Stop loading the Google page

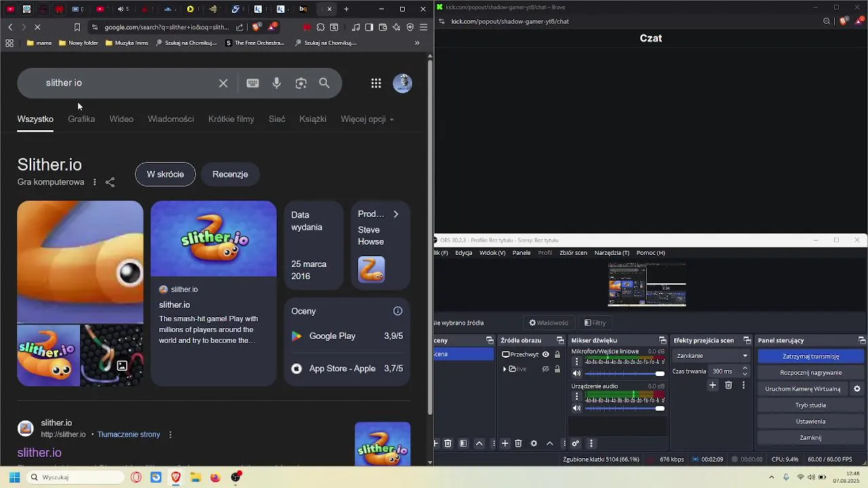click(x=37, y=27)
